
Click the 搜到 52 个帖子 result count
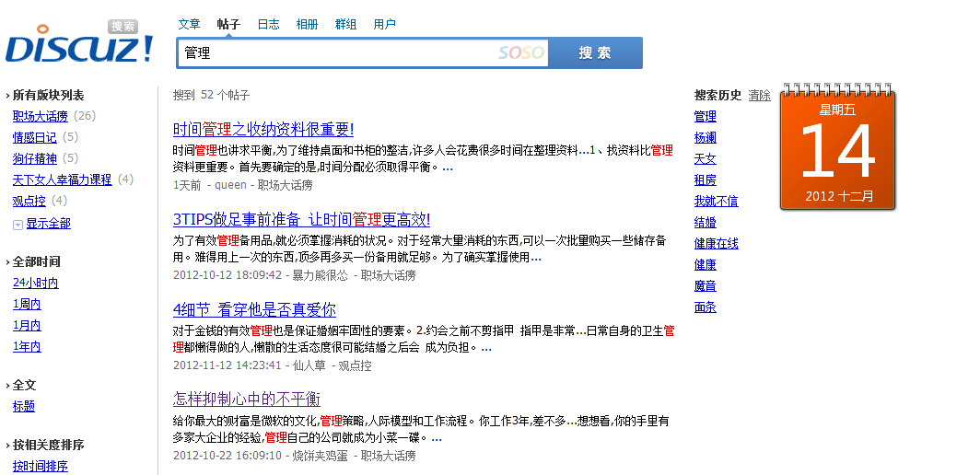coord(211,95)
